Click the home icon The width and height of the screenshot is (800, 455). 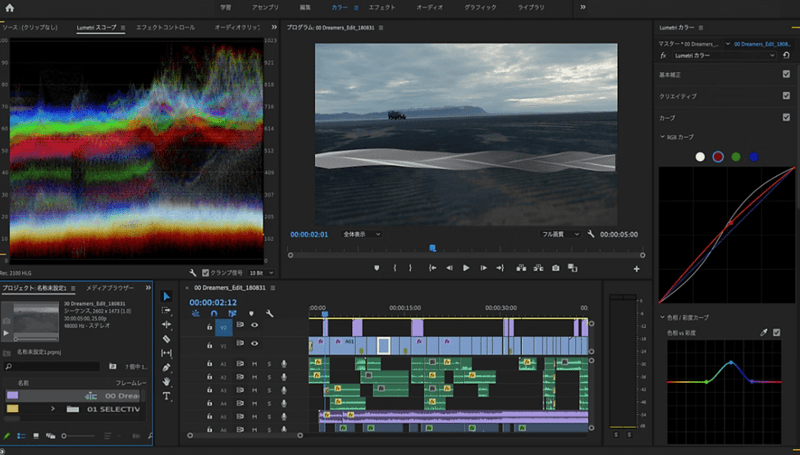pos(10,7)
